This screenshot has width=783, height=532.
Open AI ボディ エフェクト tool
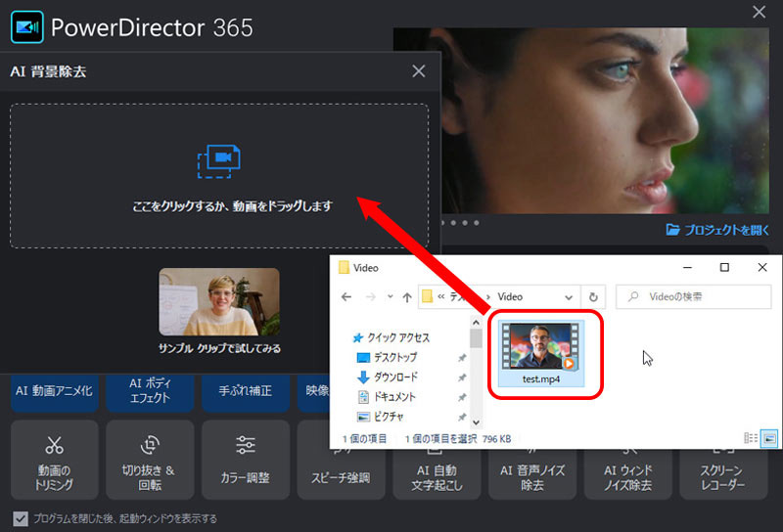[150, 391]
